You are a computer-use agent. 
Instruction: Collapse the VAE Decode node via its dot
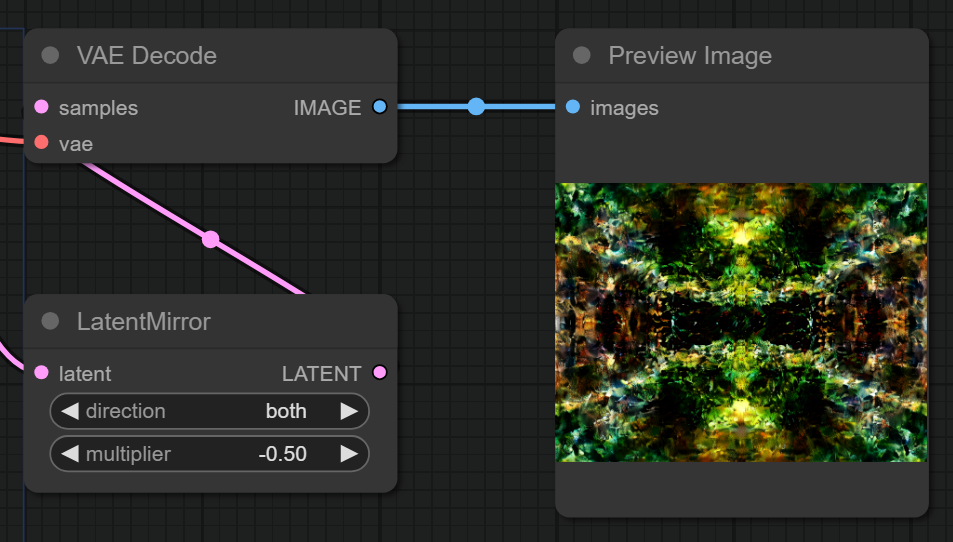50,55
